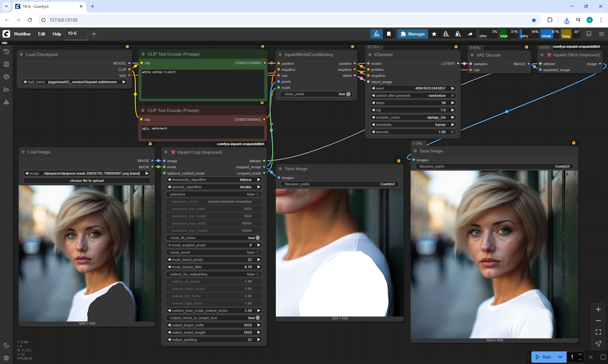The image size is (608, 364).
Task: Open the queue history sidebar icon
Action: 6,52
